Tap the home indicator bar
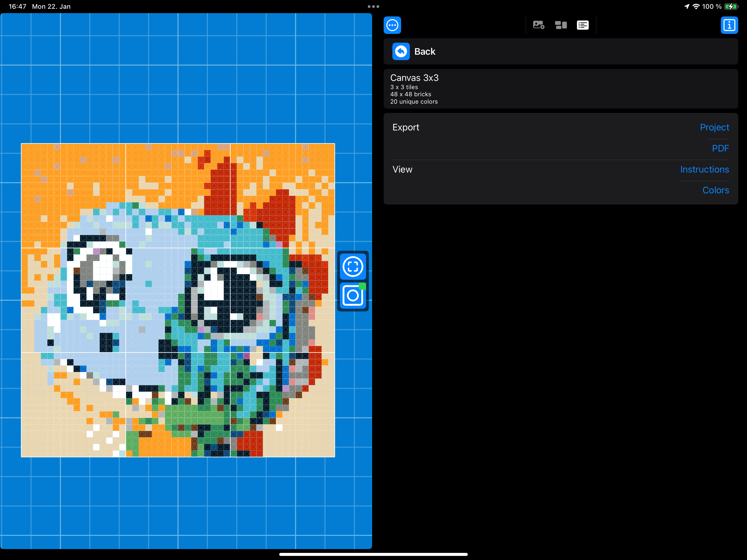The width and height of the screenshot is (747, 560). click(x=373, y=554)
